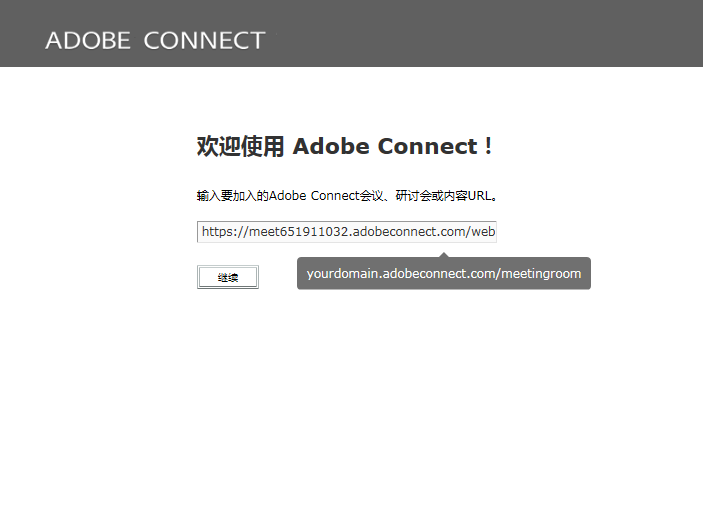The height and width of the screenshot is (512, 703).
Task: Click the word ADOBE in the logo
Action: click(x=88, y=40)
